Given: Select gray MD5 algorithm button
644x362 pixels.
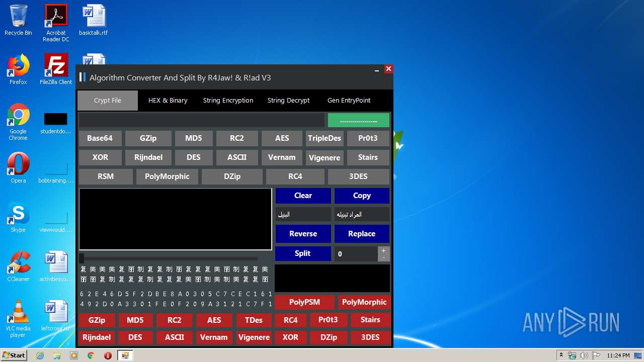Looking at the screenshot, I should click(194, 138).
